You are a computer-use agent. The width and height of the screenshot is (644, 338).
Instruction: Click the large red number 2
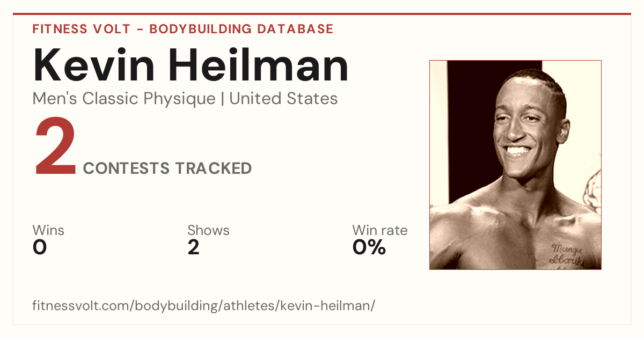[55, 148]
